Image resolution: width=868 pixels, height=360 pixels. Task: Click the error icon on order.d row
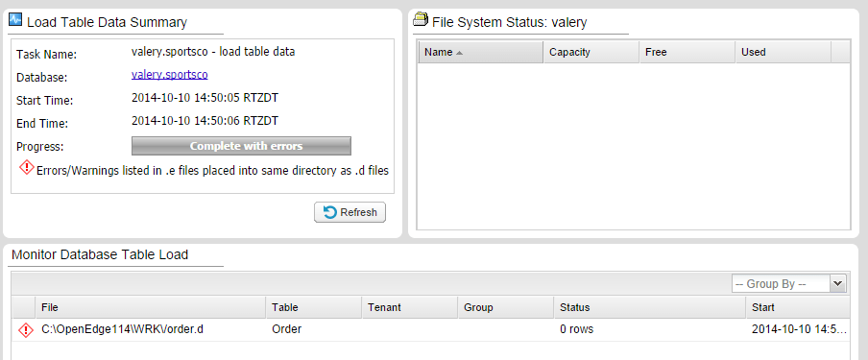[x=26, y=329]
